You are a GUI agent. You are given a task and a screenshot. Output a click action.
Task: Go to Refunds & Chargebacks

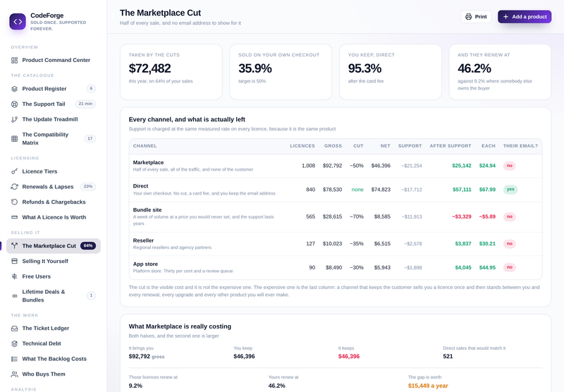pyautogui.click(x=54, y=202)
